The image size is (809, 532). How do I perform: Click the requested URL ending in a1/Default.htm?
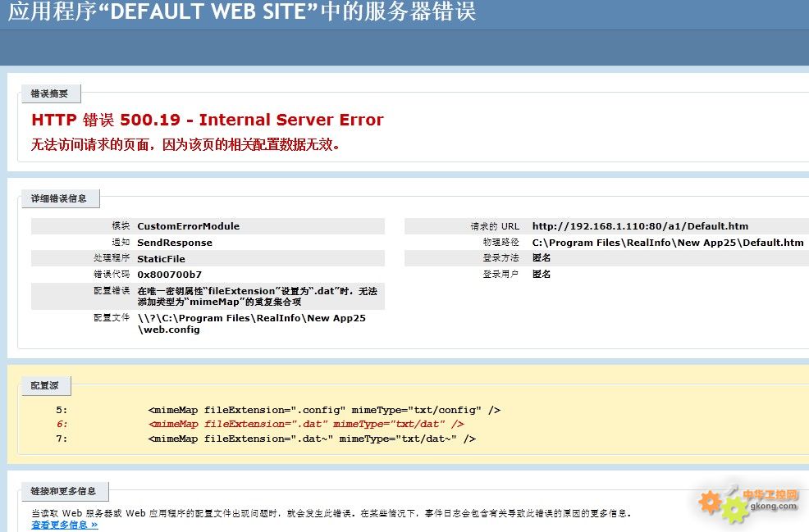[x=639, y=226]
